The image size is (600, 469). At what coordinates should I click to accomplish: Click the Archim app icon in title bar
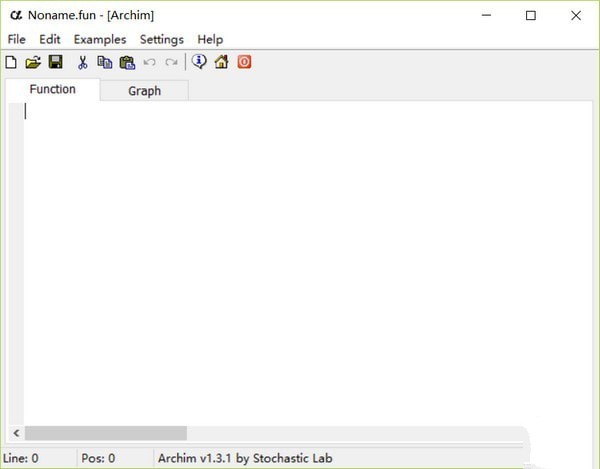point(16,15)
